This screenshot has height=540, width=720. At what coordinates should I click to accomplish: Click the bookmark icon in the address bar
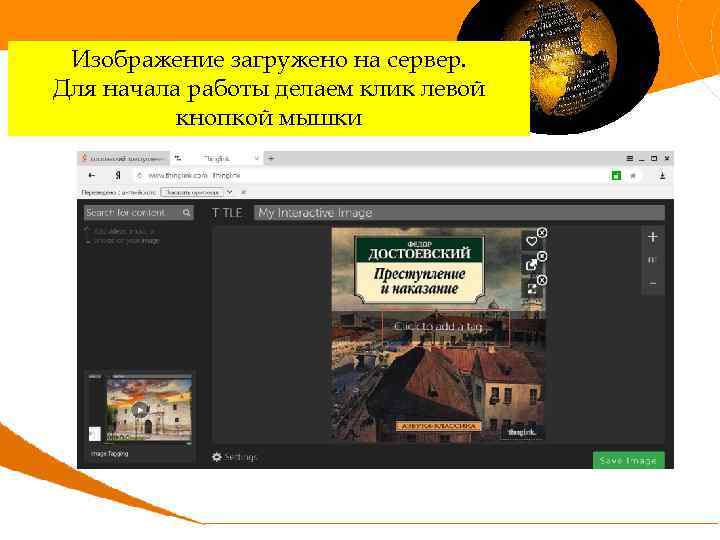tap(633, 175)
